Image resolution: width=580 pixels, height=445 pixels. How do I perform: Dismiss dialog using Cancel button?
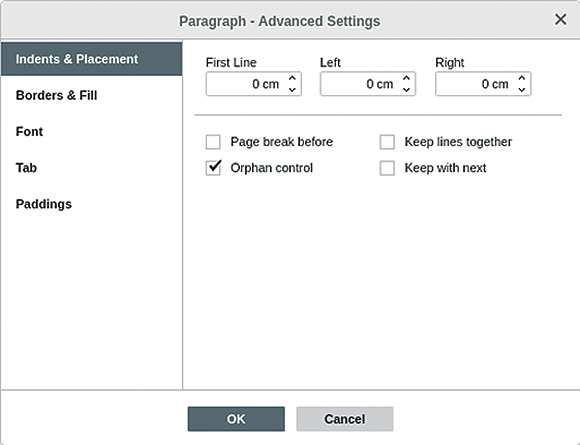click(x=344, y=419)
